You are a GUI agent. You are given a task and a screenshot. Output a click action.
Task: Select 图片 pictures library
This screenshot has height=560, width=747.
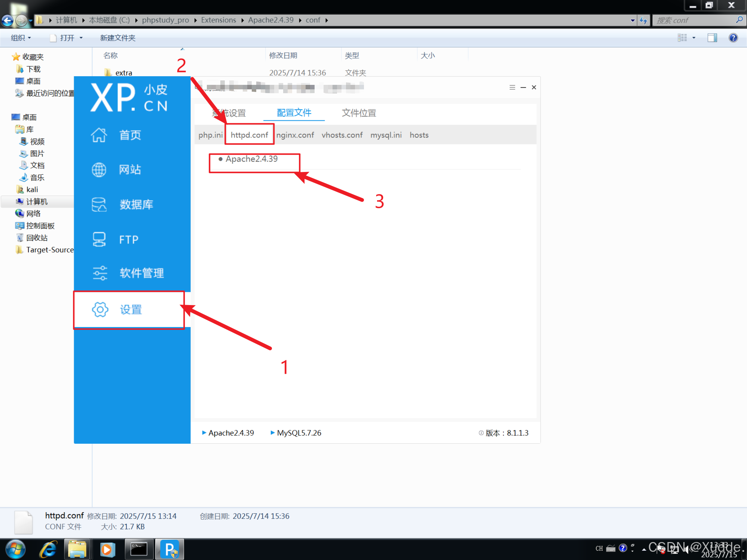pos(33,153)
